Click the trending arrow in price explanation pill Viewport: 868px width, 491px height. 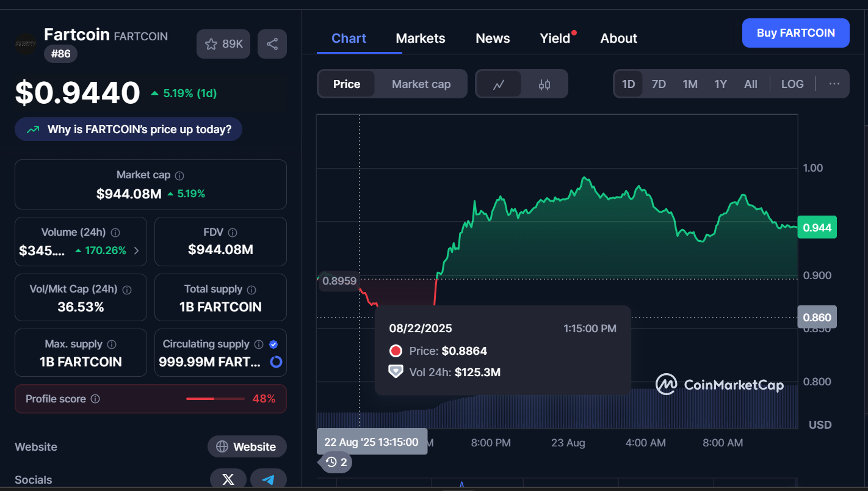33,129
